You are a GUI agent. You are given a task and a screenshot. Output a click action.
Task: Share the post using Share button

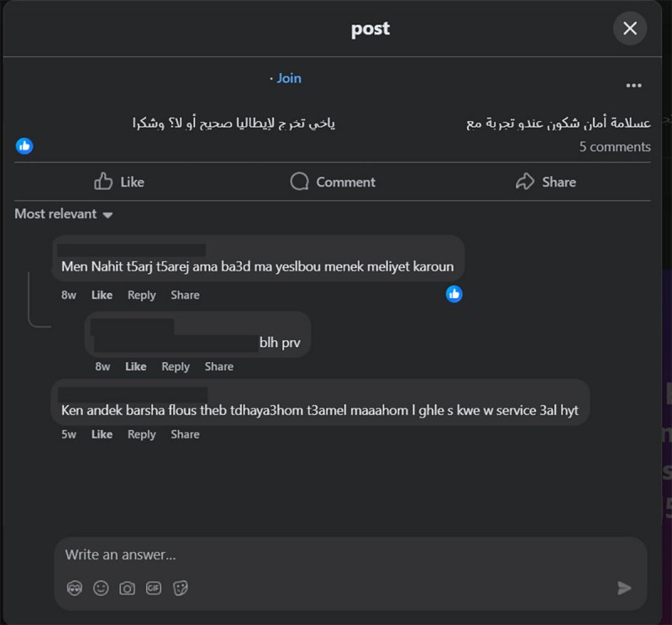[x=546, y=181]
